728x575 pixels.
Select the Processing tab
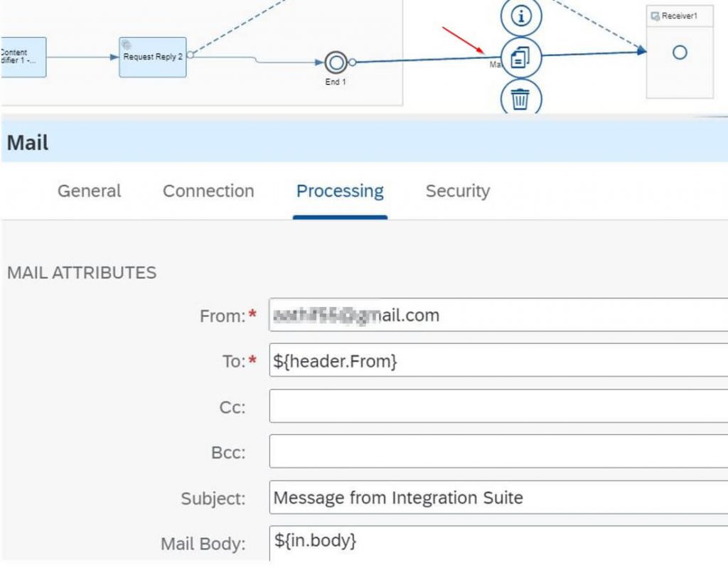(x=340, y=190)
